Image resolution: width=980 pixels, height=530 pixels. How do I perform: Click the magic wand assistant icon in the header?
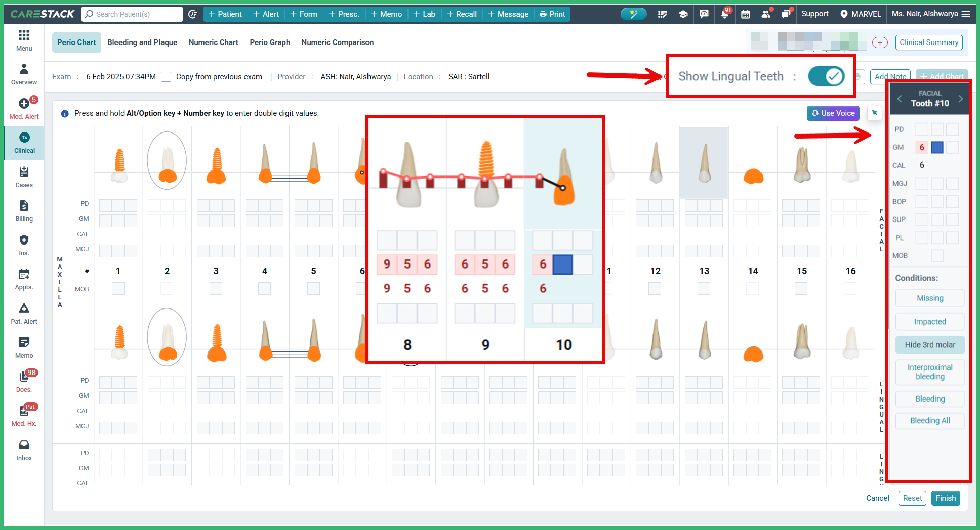pyautogui.click(x=634, y=14)
